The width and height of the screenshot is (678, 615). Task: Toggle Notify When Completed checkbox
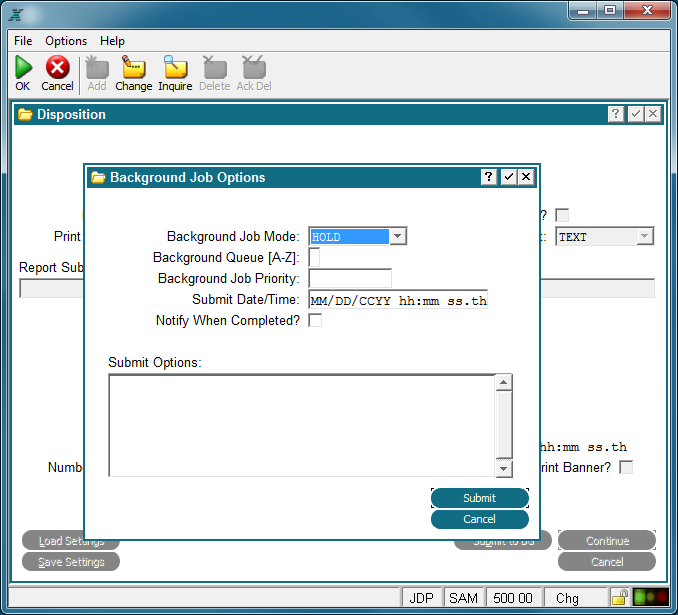(x=315, y=320)
